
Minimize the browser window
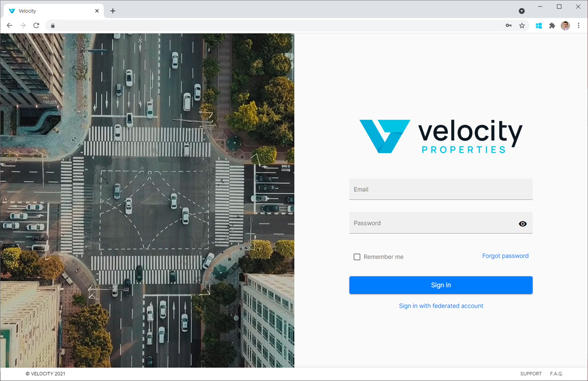tap(540, 6)
